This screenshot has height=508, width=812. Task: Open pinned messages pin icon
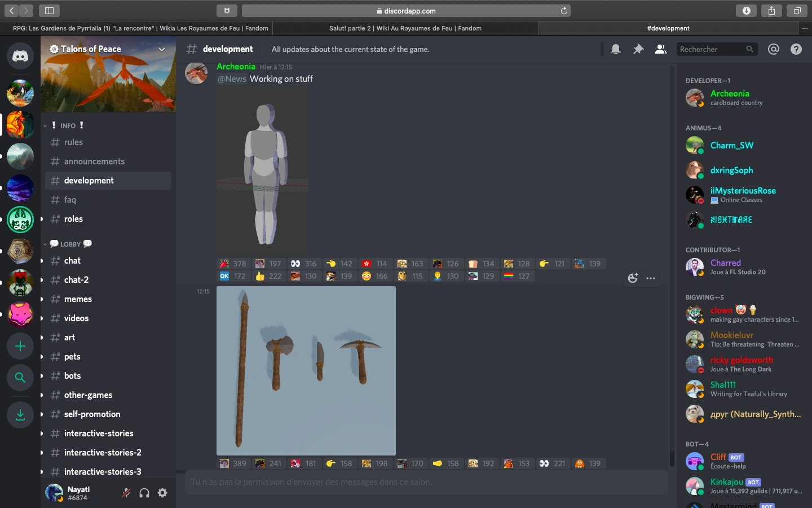tap(638, 50)
